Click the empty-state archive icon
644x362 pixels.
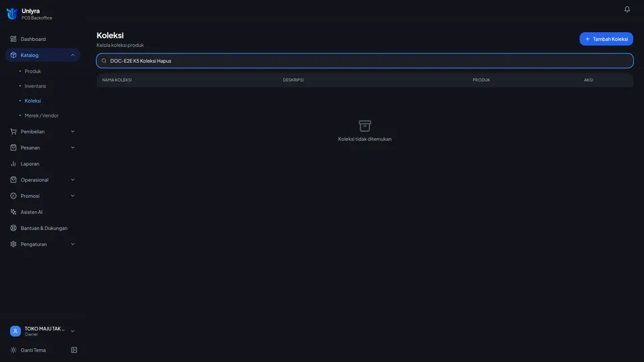click(365, 125)
